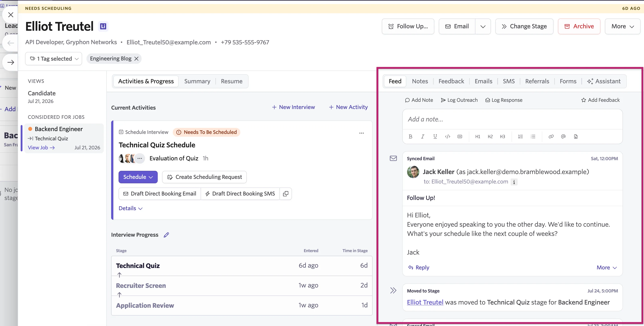Apply H1 heading style
This screenshot has height=326, width=644.
(x=477, y=136)
